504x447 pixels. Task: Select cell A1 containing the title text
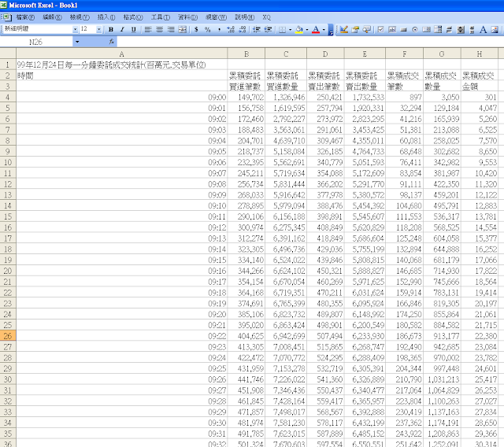coord(118,65)
